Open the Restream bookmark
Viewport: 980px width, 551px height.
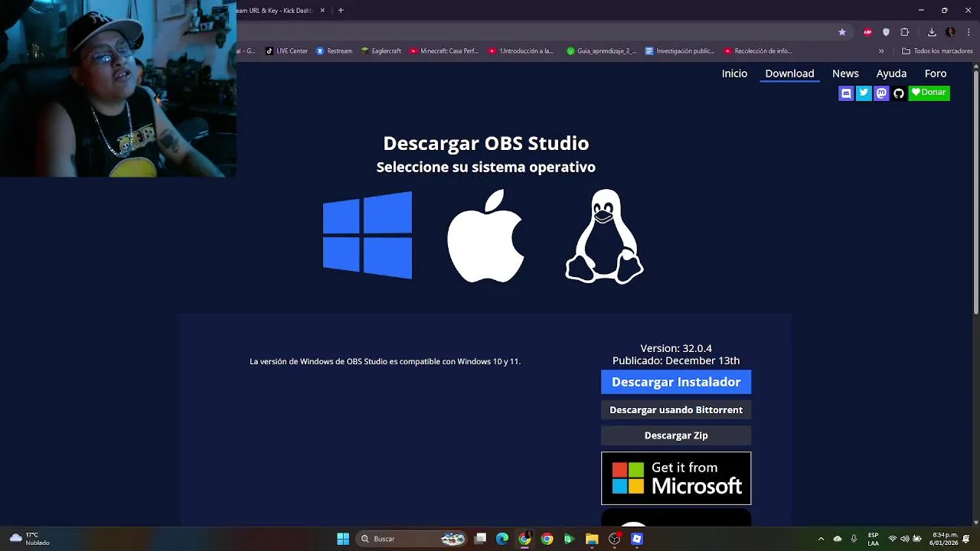tap(334, 51)
